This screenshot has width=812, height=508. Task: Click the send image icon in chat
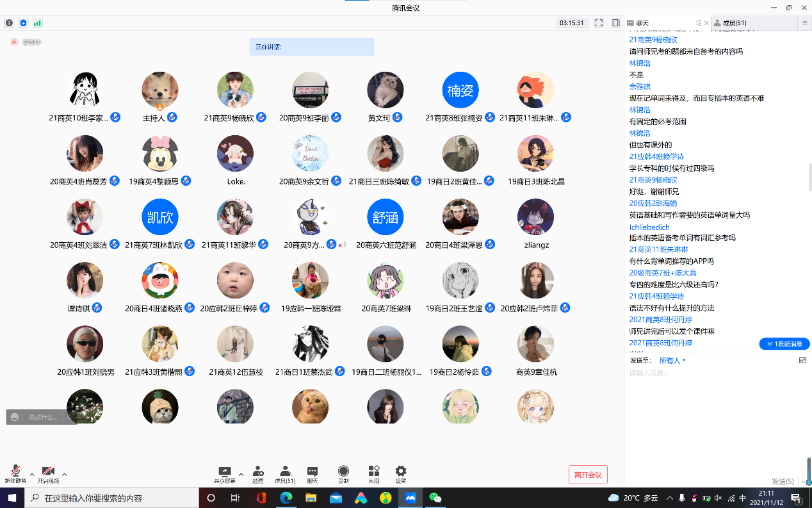point(802,361)
